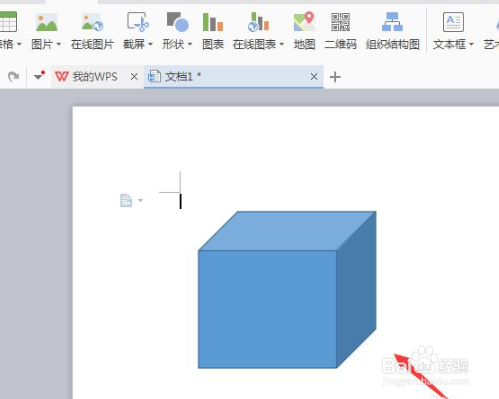Insert an Org Chart (组织结构图)

coord(392,31)
